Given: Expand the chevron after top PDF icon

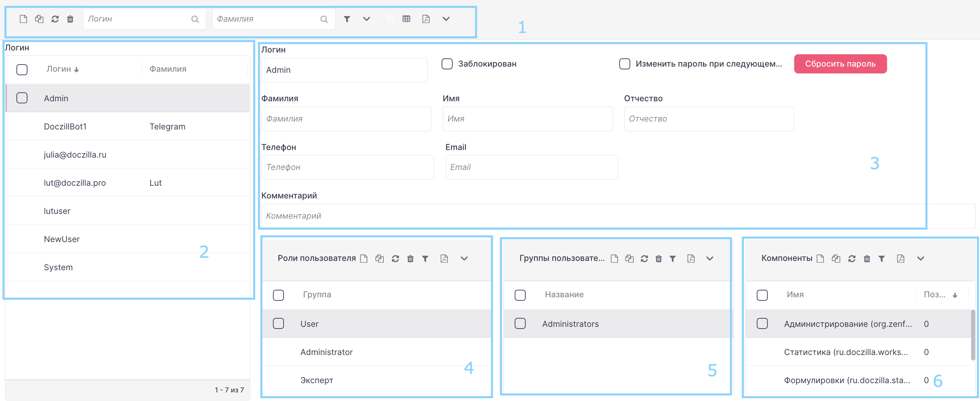Looking at the screenshot, I should (446, 19).
